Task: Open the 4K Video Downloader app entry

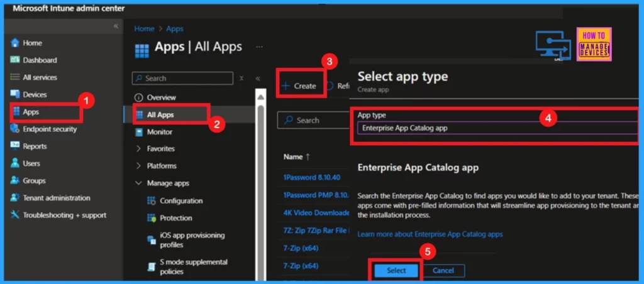Action: (316, 212)
